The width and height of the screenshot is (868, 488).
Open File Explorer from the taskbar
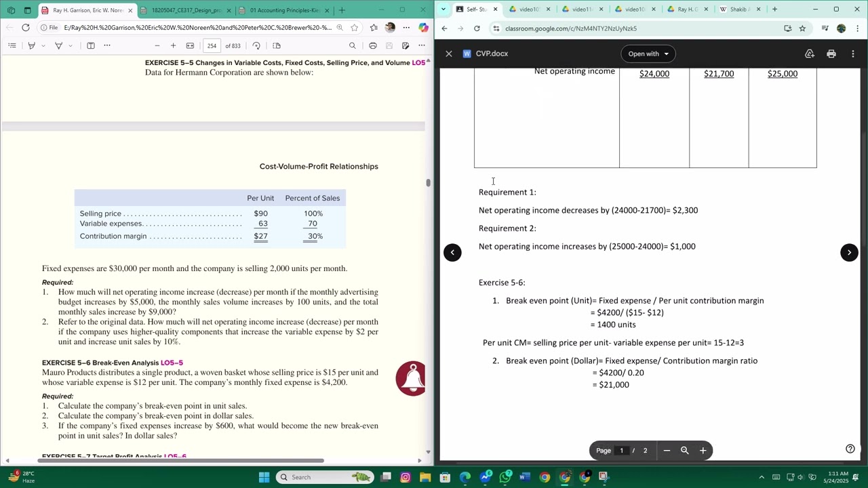(x=425, y=477)
